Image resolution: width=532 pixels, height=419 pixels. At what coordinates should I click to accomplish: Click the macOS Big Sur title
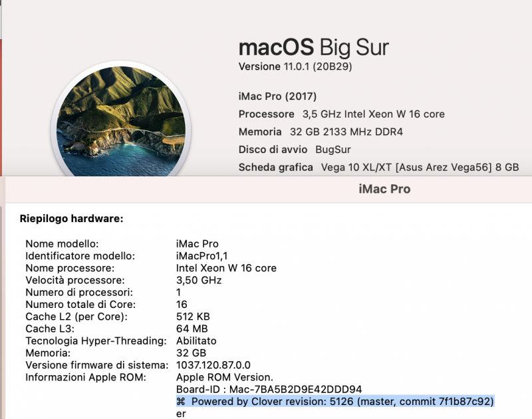pos(313,47)
